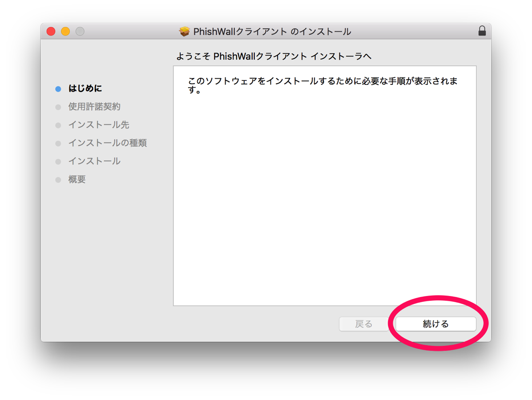This screenshot has height=400, width=532.
Task: Click the package icon beside the window title
Action: [x=184, y=32]
